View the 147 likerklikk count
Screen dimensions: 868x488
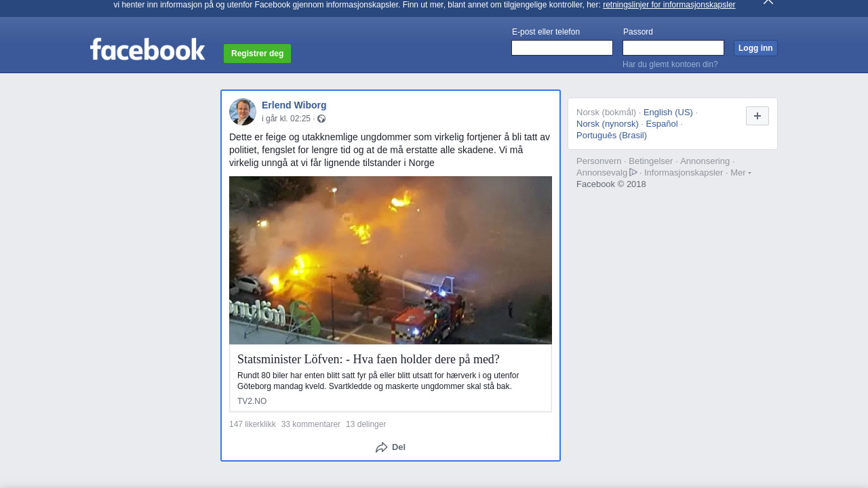point(252,424)
